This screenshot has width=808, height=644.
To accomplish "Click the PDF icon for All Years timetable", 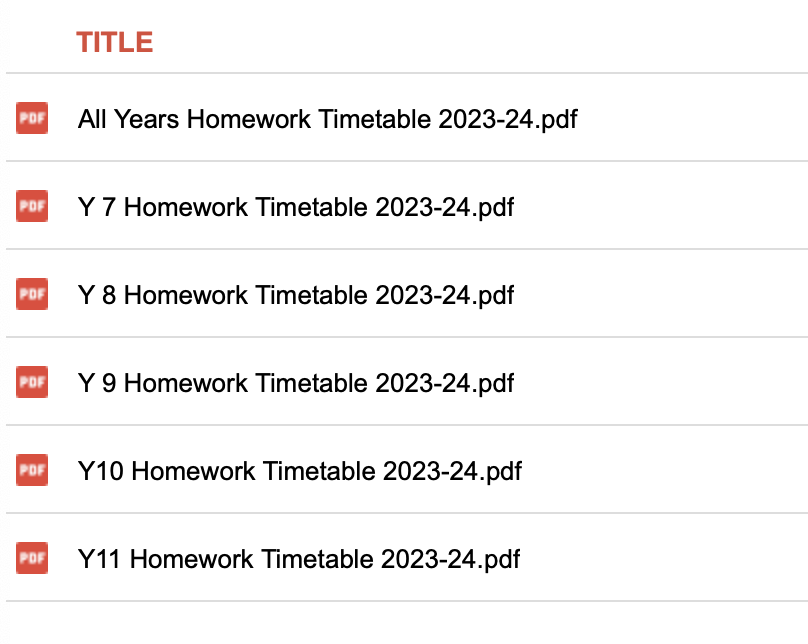I will (x=32, y=118).
